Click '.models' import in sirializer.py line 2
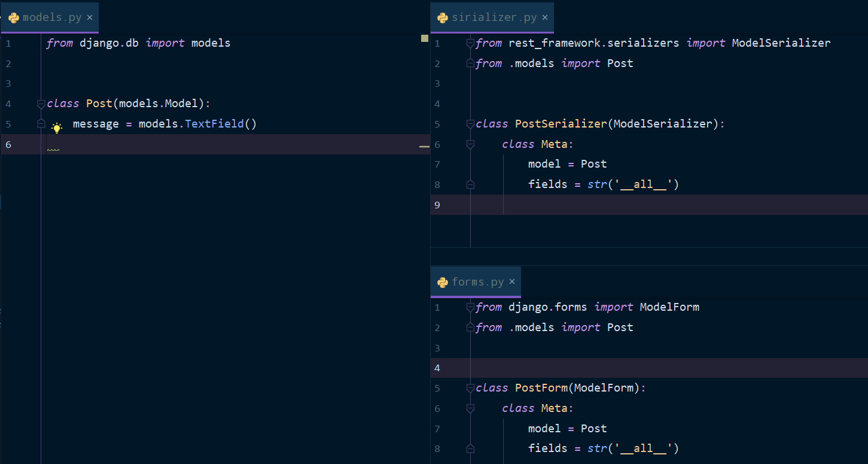 (532, 63)
